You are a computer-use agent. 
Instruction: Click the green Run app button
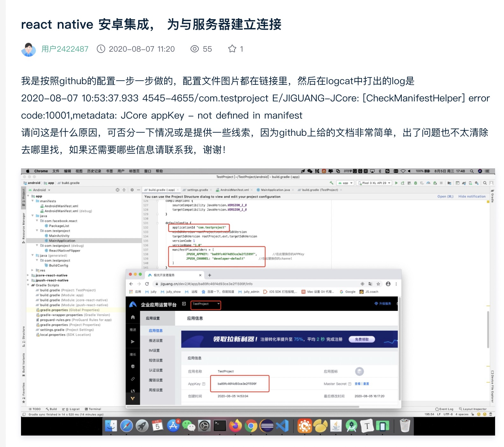pyautogui.click(x=396, y=183)
